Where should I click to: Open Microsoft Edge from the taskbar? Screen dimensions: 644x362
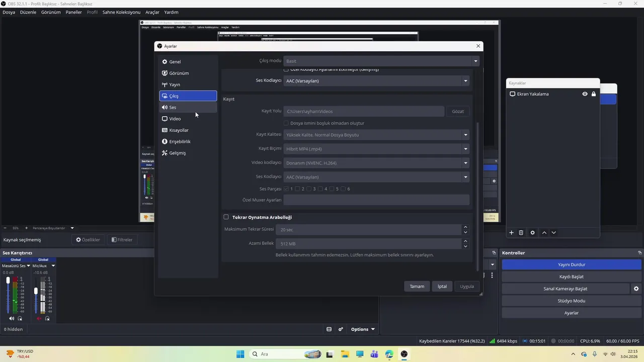click(x=389, y=354)
